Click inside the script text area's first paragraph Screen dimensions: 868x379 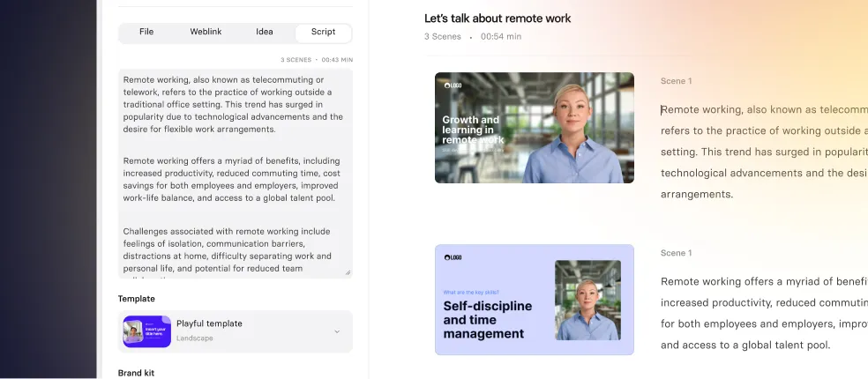[234, 104]
